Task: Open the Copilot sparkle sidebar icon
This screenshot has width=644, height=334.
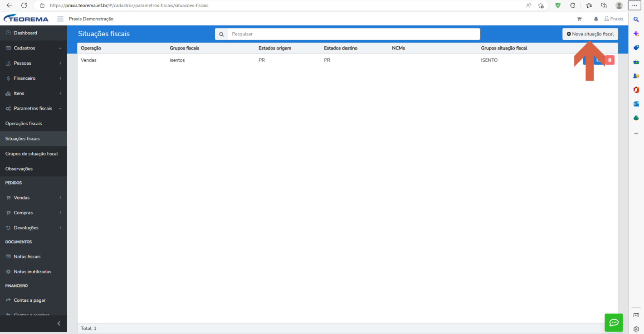Action: tap(636, 34)
